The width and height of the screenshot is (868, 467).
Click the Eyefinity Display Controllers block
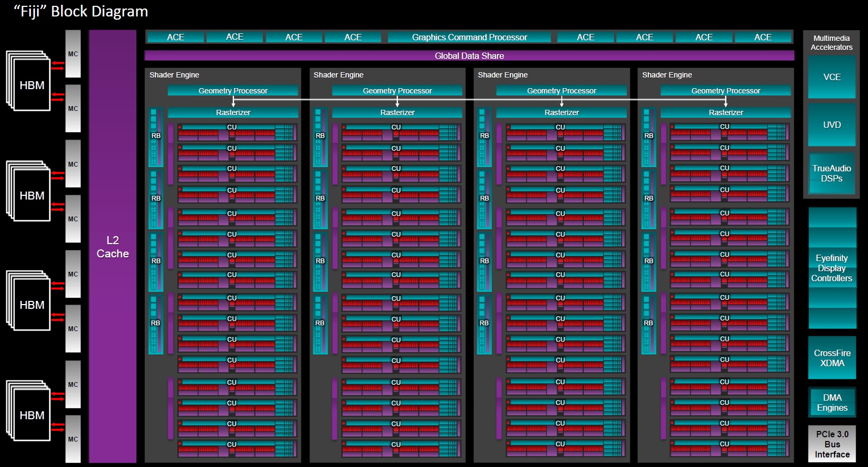click(832, 268)
